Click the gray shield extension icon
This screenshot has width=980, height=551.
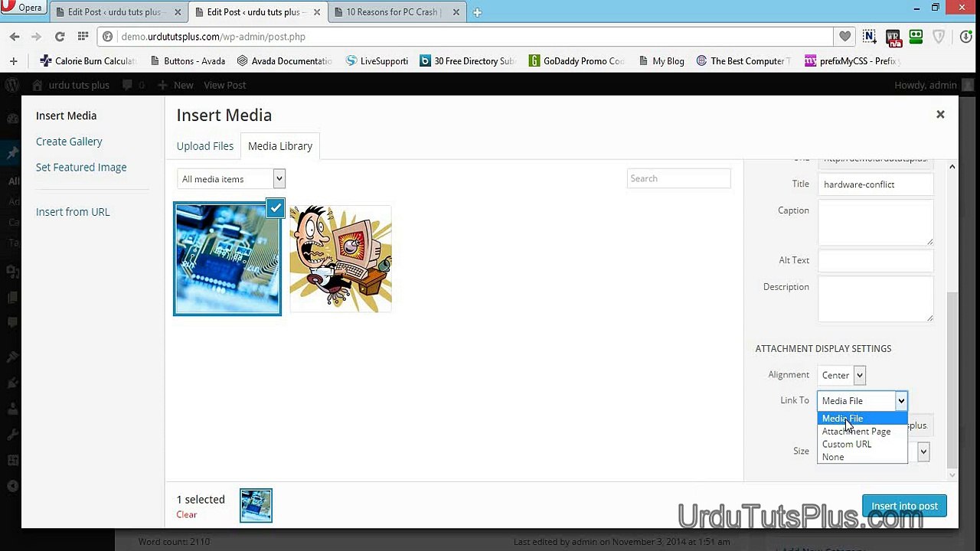tap(939, 36)
